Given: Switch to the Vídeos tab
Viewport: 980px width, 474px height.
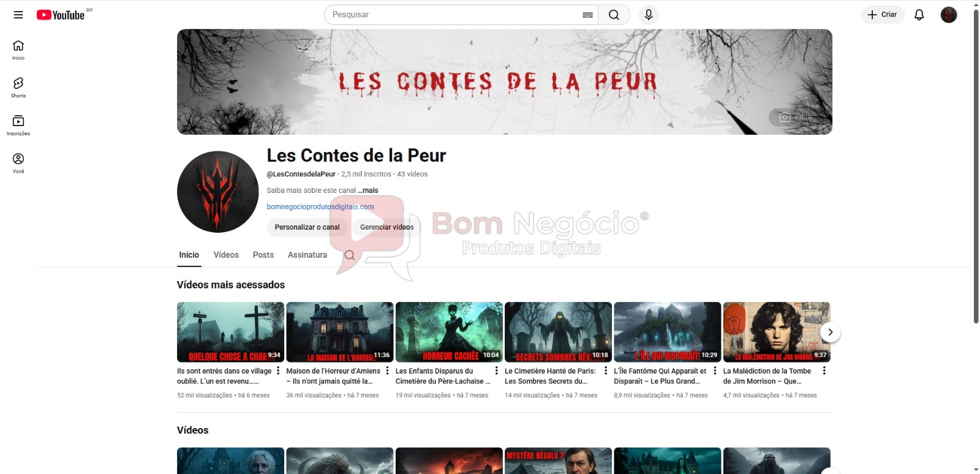Looking at the screenshot, I should [226, 255].
